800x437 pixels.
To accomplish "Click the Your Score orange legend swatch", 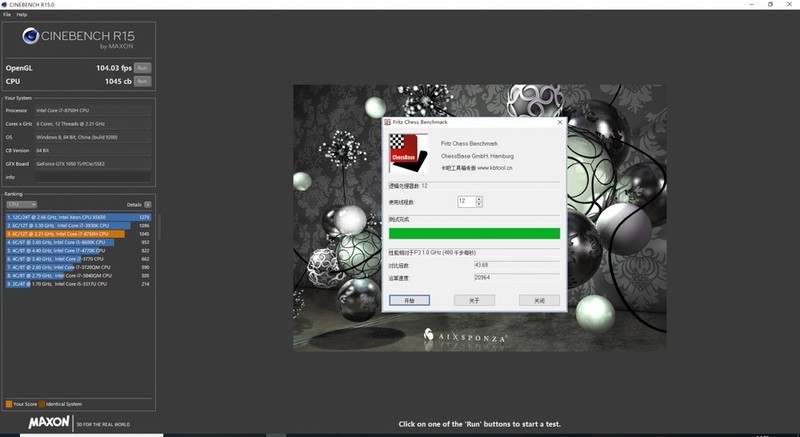I will click(x=9, y=404).
